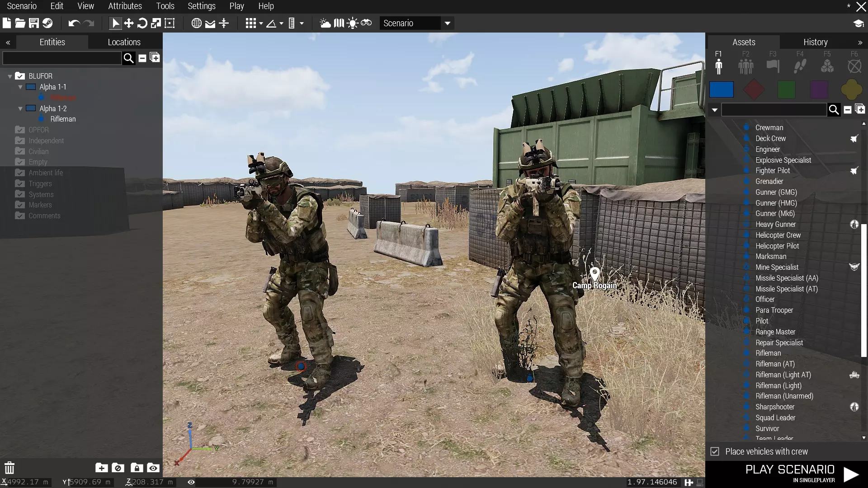Toggle Place vehicles with crew checkbox

click(x=715, y=451)
